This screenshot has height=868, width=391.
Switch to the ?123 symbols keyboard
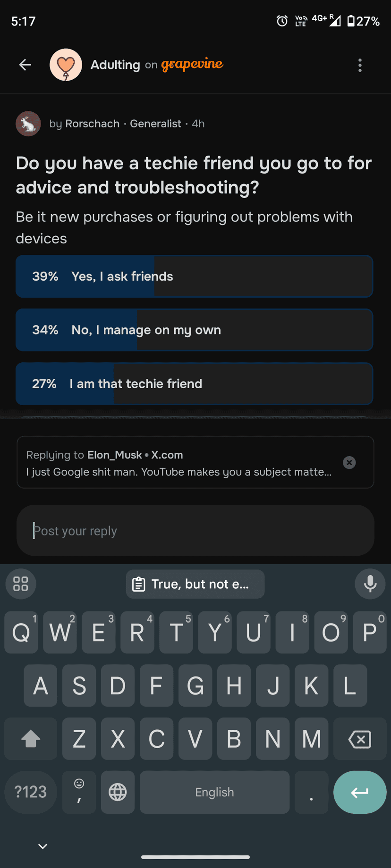(31, 792)
